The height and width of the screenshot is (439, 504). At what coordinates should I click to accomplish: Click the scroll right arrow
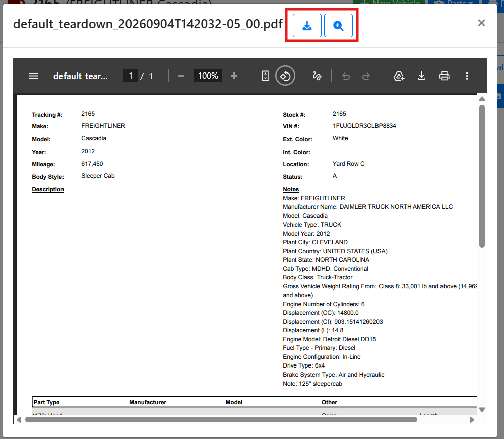[472, 420]
